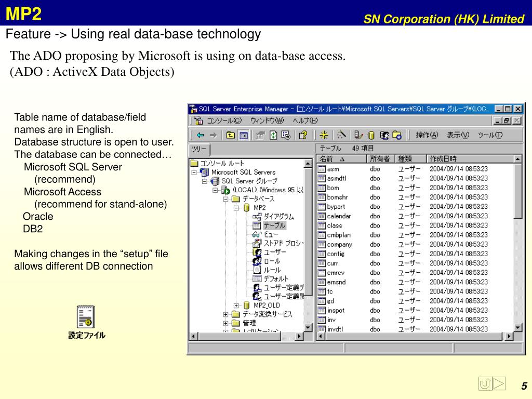Click the grayed Properties toolbar icon

(x=260, y=136)
